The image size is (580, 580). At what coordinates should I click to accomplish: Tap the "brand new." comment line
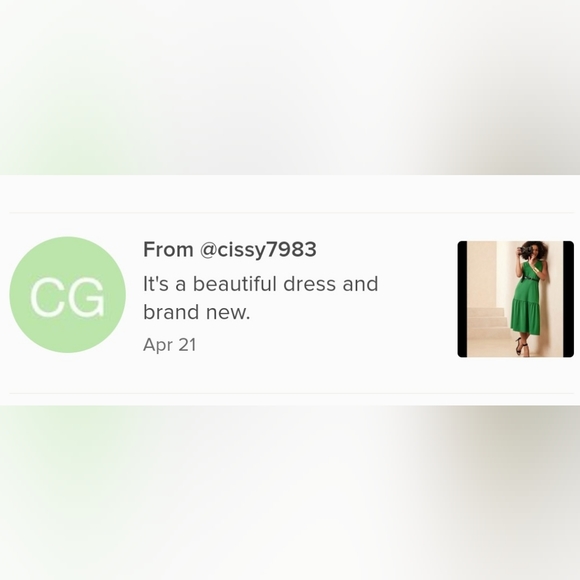tap(196, 312)
